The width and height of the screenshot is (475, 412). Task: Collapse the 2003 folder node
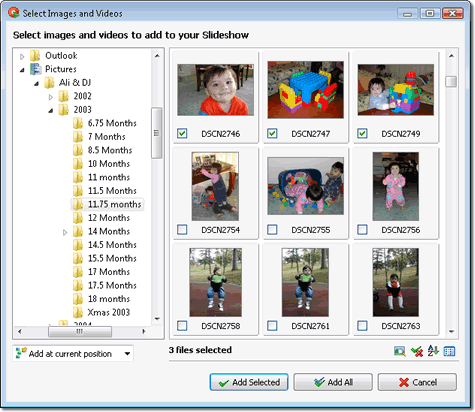pos(51,110)
